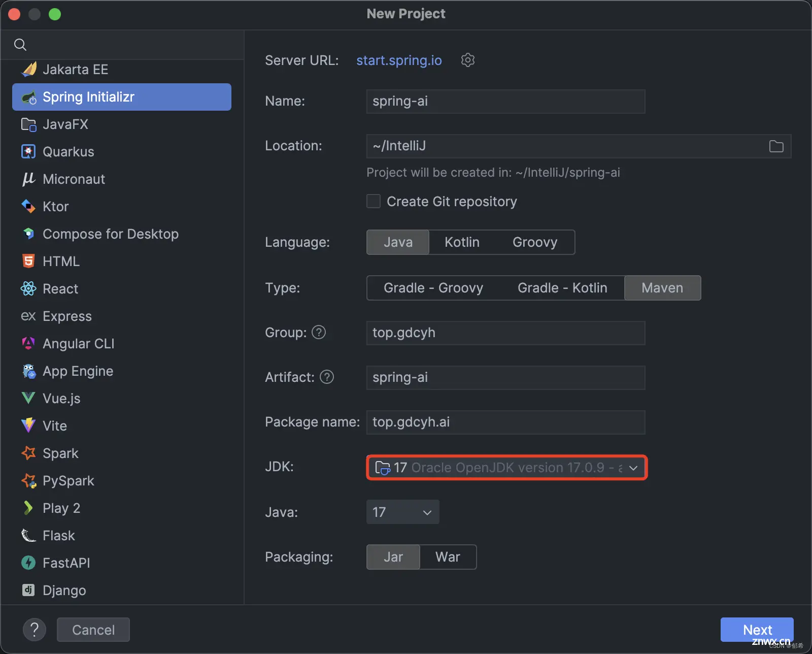Browse for project Location folder
The height and width of the screenshot is (654, 812).
(776, 146)
